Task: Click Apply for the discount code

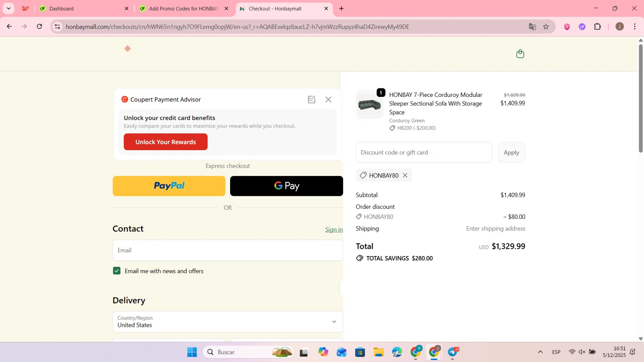Action: (511, 153)
